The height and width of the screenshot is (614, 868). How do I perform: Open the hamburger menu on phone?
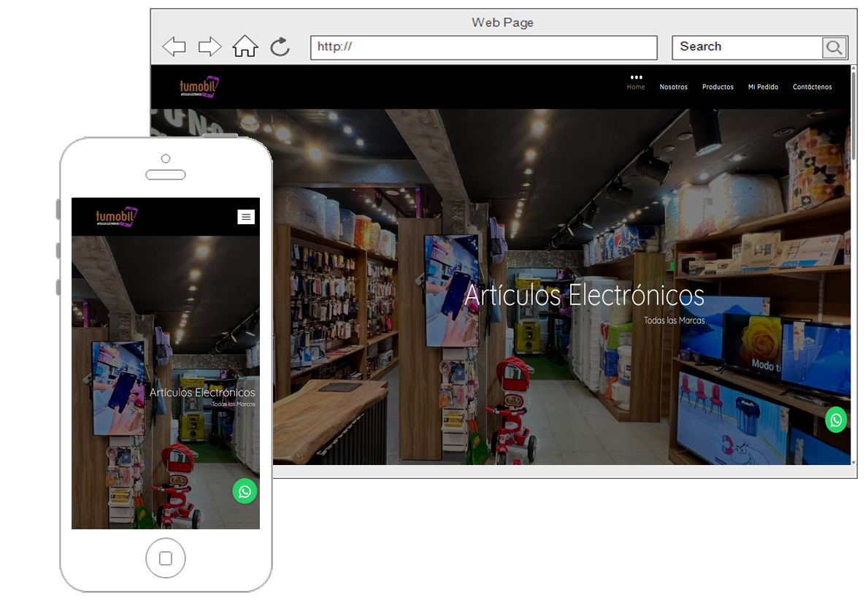point(246,217)
